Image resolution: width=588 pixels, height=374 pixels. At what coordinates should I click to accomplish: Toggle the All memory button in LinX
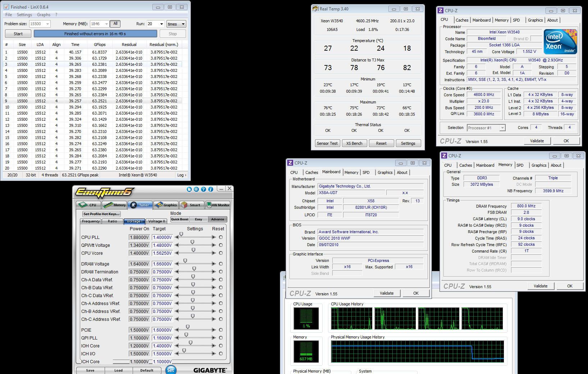point(115,24)
